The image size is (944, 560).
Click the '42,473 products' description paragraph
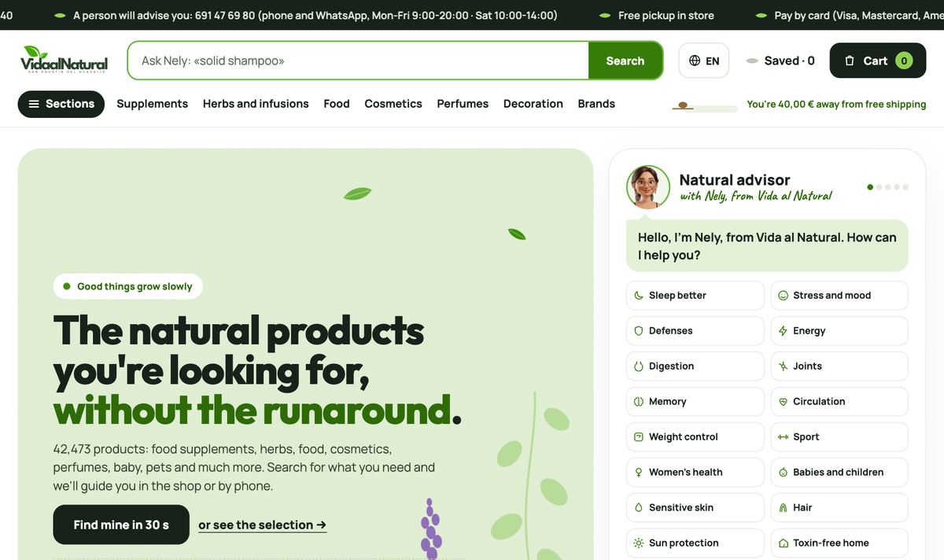click(x=244, y=467)
